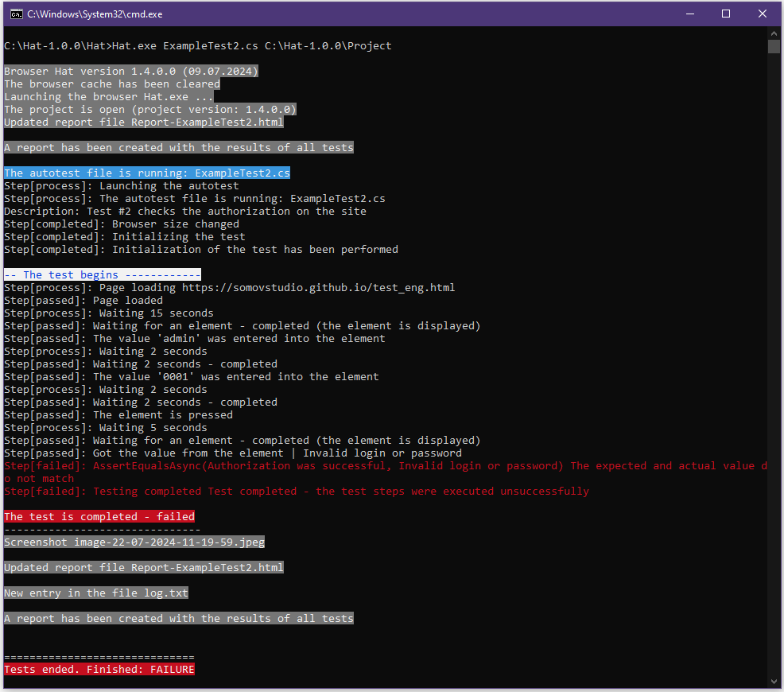Click the blue 'The autotest file is running' line
784x692 pixels.
coord(147,173)
